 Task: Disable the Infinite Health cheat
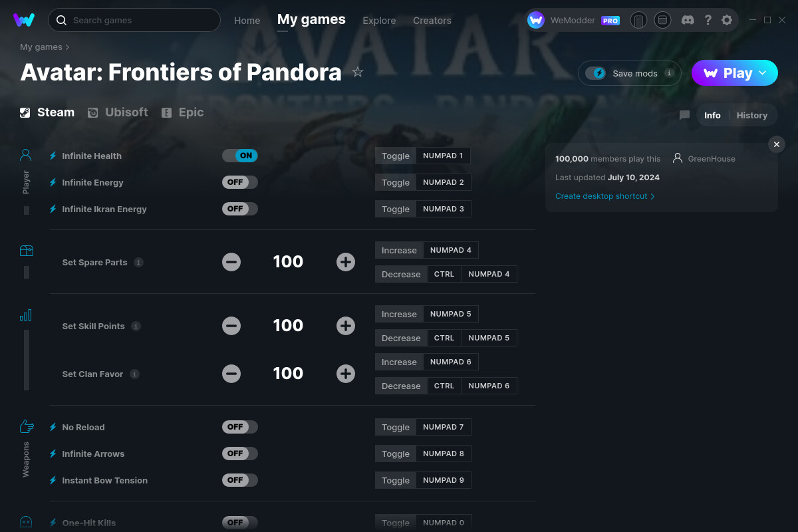(240, 155)
